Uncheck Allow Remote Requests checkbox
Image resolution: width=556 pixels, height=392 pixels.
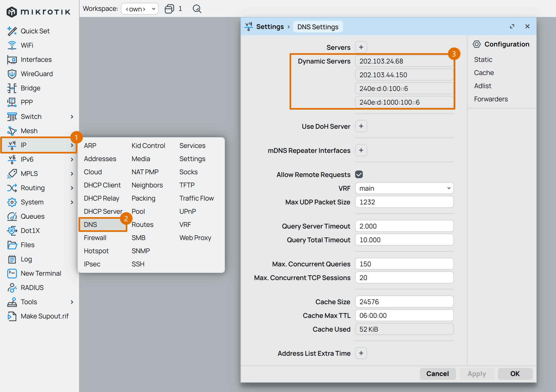pos(359,174)
